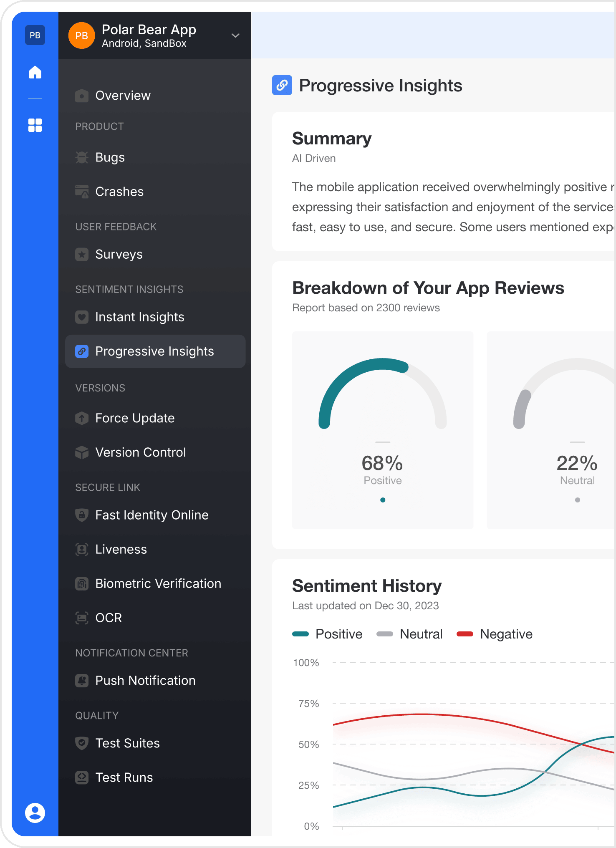Open the Instant Insights menu item
616x848 pixels.
click(155, 317)
